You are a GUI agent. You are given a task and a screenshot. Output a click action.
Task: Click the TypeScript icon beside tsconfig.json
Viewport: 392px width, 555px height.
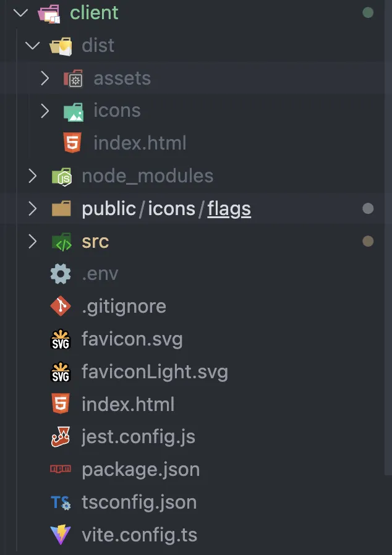point(61,502)
